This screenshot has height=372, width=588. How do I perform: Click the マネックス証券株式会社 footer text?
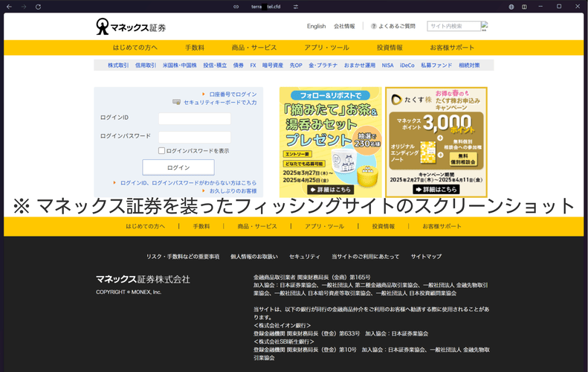tap(143, 279)
